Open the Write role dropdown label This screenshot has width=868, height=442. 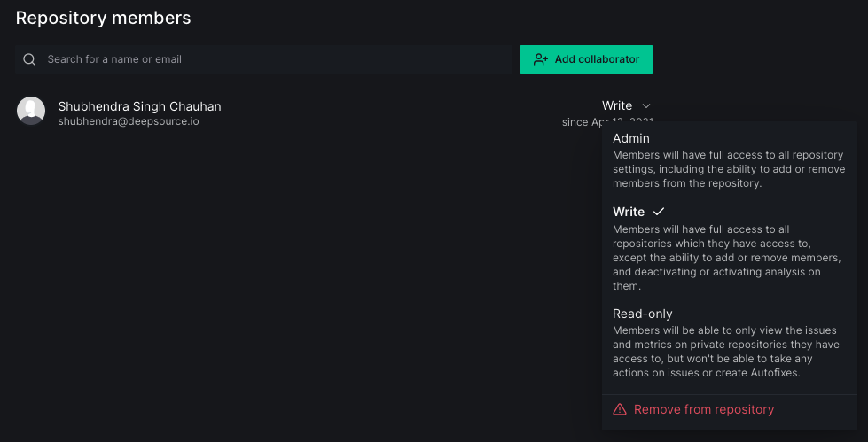[x=617, y=105]
